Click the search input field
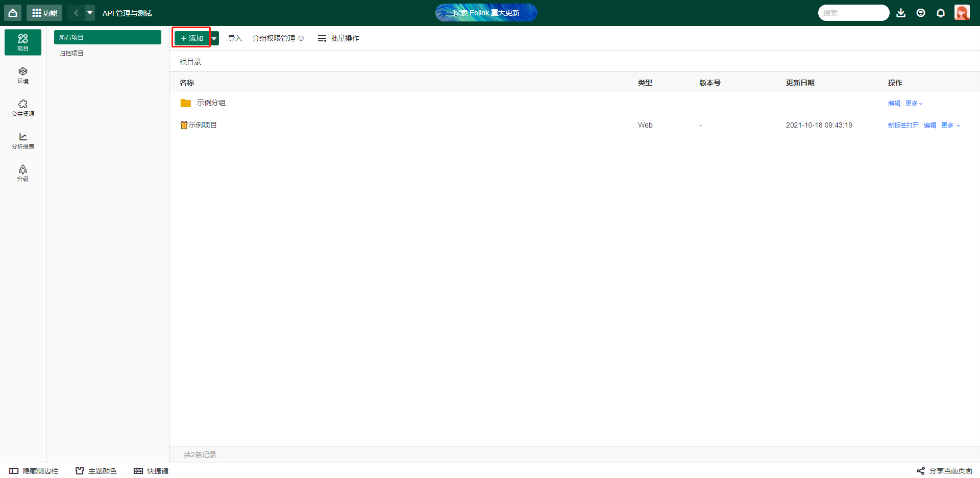 click(853, 13)
